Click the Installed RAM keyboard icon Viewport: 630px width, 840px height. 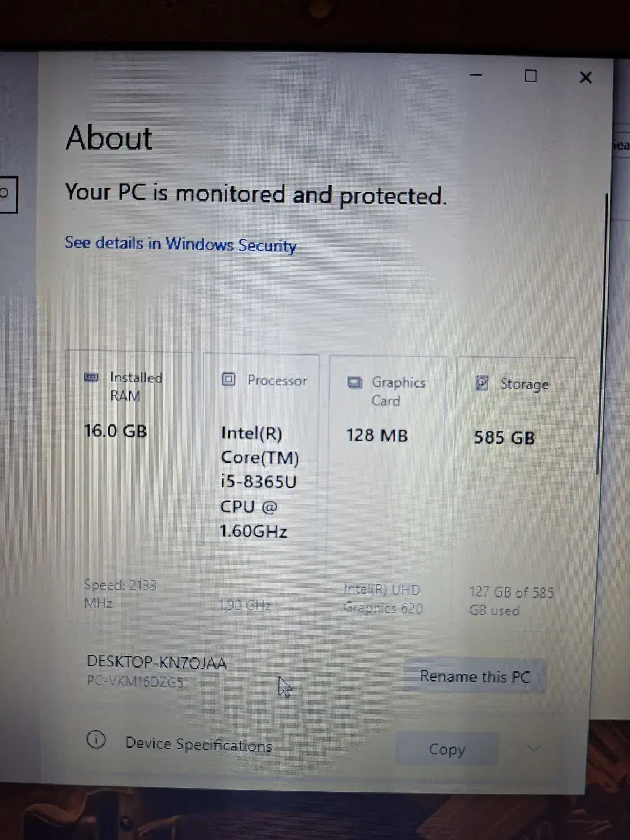90,378
